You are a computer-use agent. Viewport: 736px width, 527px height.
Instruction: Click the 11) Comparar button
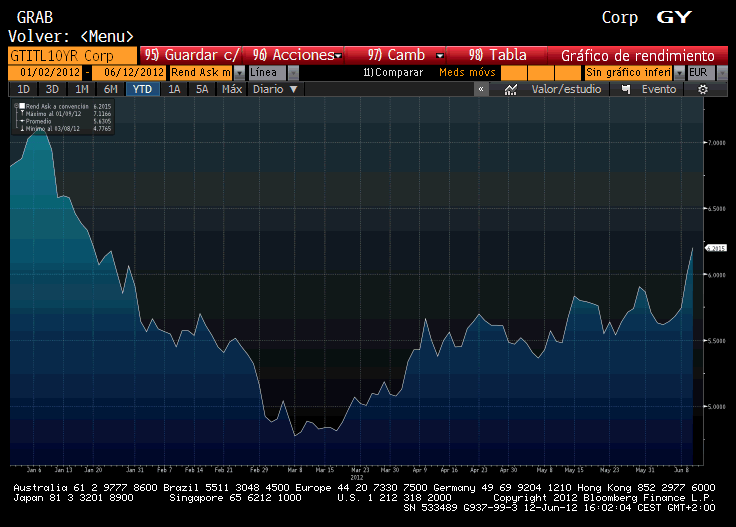coord(393,73)
